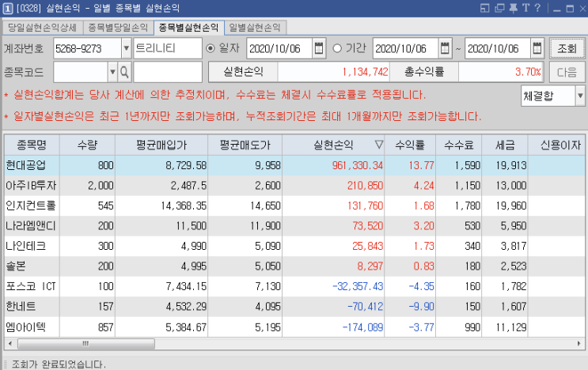Click the account name field 트리니티

168,48
